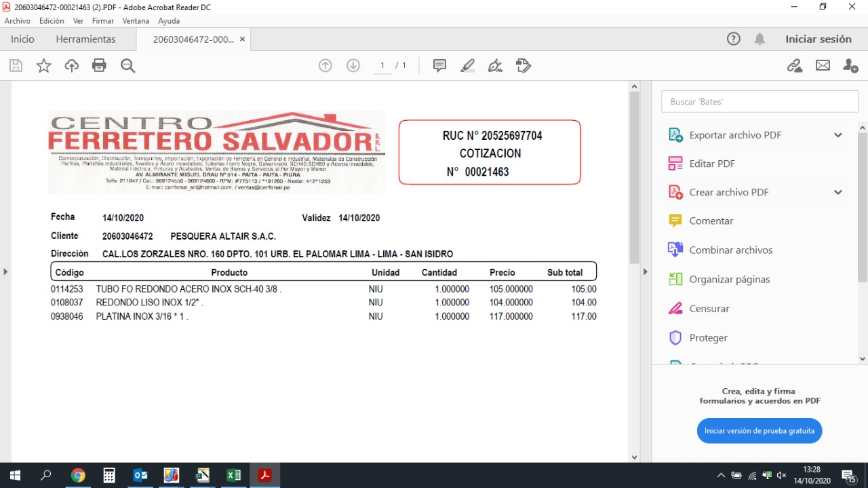This screenshot has height=488, width=868.
Task: Click the document vertical scrollbar thumb
Action: 634,176
